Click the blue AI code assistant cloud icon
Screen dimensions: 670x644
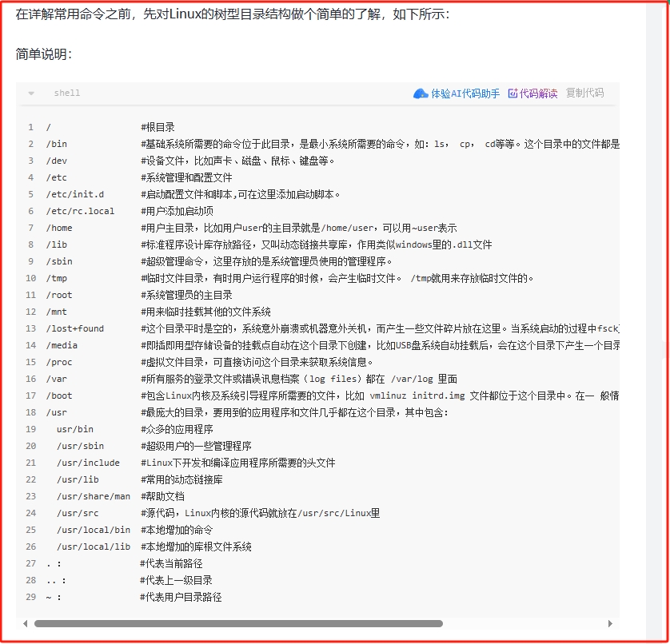[421, 93]
